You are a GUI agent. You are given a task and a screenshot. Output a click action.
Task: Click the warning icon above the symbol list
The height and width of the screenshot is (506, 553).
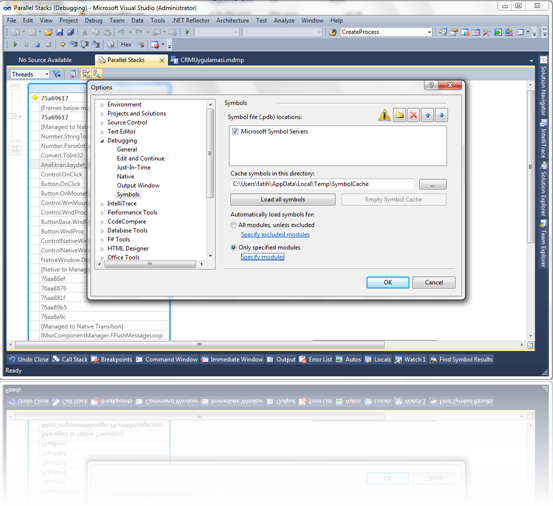pyautogui.click(x=384, y=115)
